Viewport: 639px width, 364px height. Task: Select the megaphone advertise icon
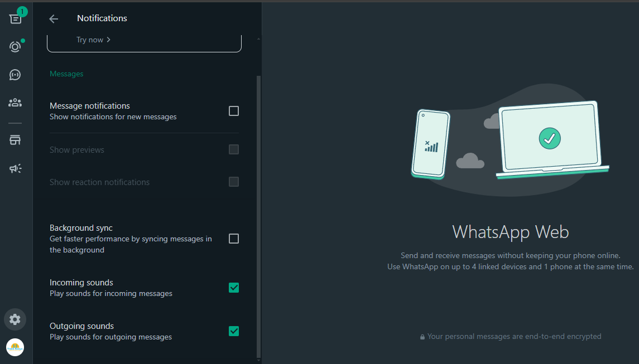(x=15, y=168)
